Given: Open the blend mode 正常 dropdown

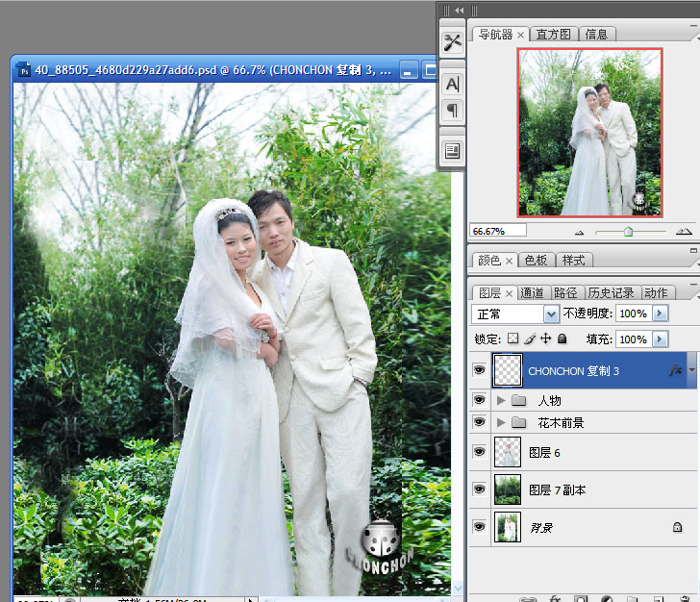Looking at the screenshot, I should click(x=551, y=314).
